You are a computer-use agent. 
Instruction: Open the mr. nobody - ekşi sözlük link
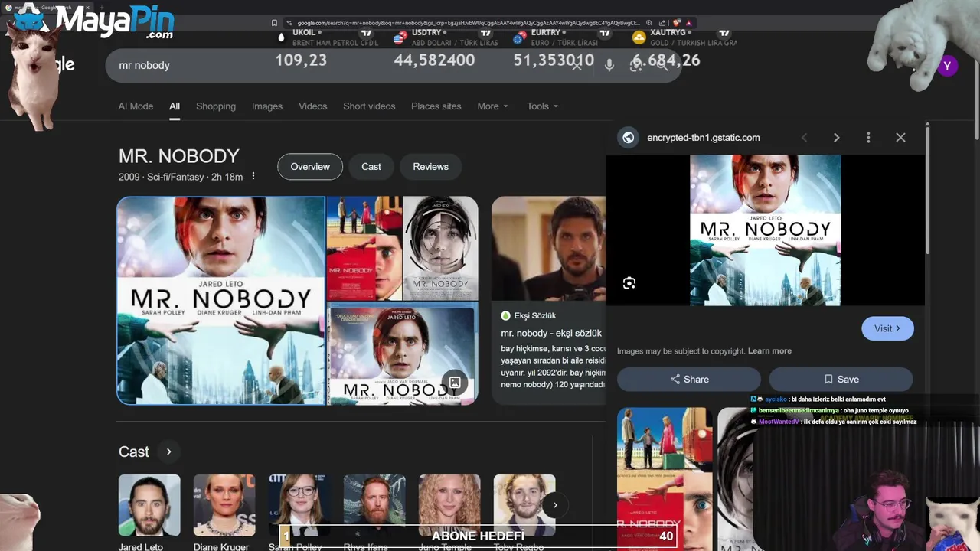pos(551,334)
